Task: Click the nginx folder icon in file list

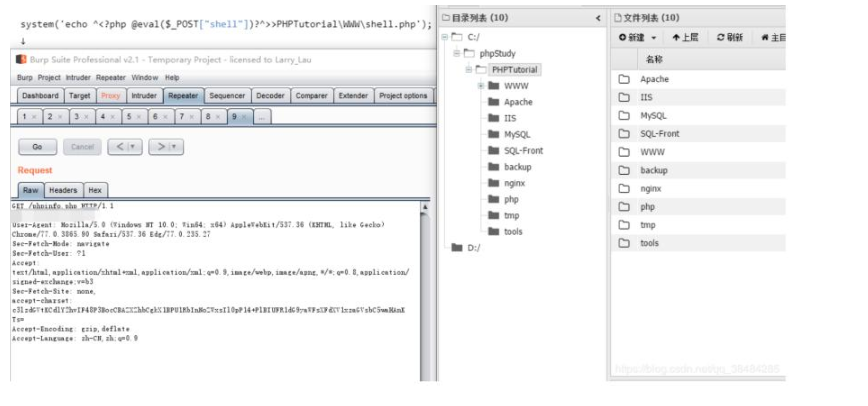Action: [624, 188]
